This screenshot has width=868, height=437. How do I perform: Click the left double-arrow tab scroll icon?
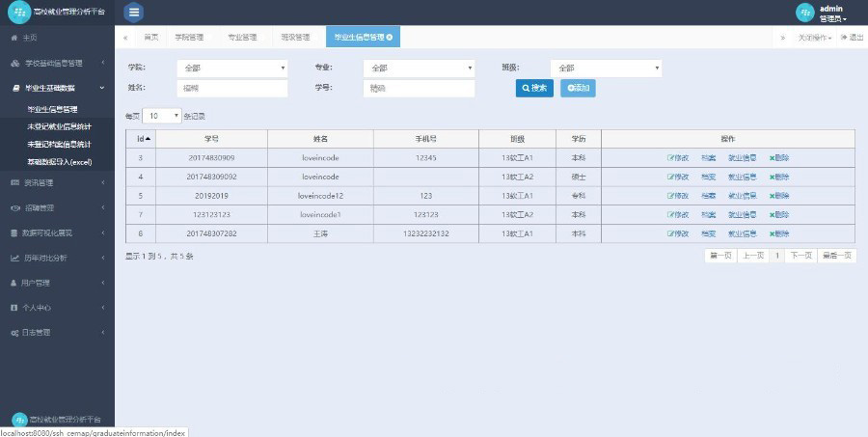click(125, 38)
